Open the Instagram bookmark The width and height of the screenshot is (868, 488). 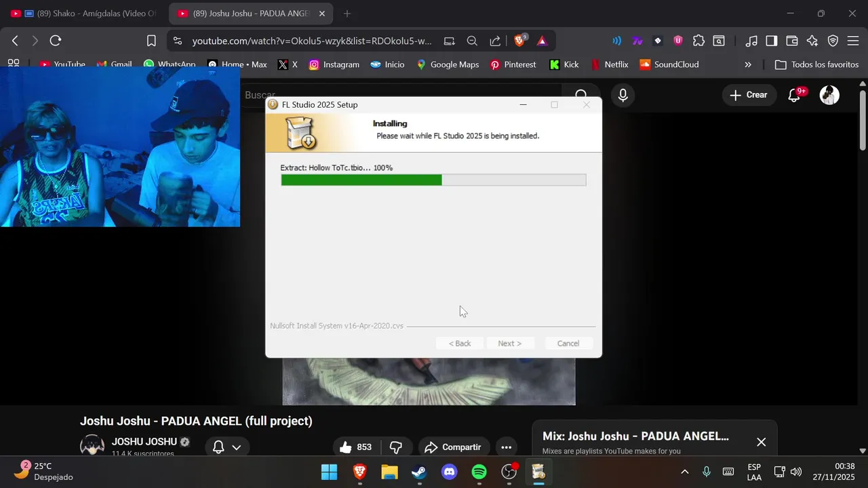[x=334, y=64]
